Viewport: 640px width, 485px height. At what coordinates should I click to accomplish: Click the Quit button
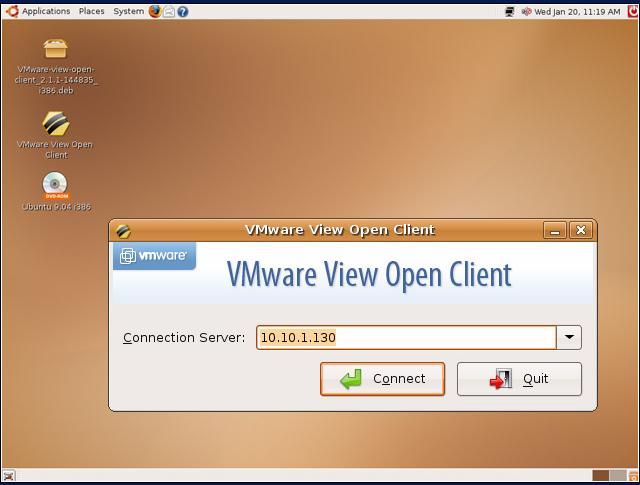[519, 379]
